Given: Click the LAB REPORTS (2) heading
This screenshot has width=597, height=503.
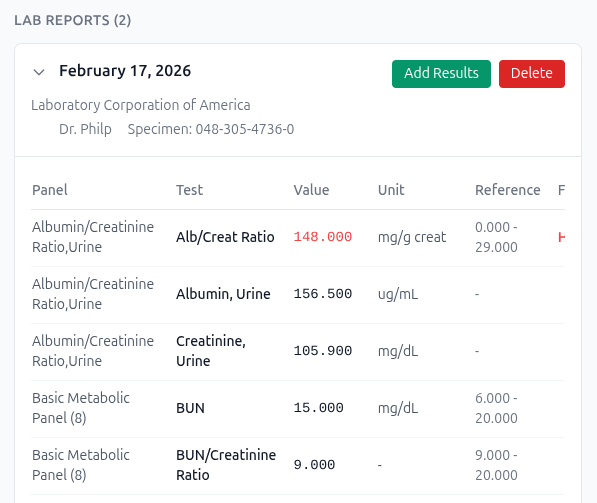Looking at the screenshot, I should [73, 20].
